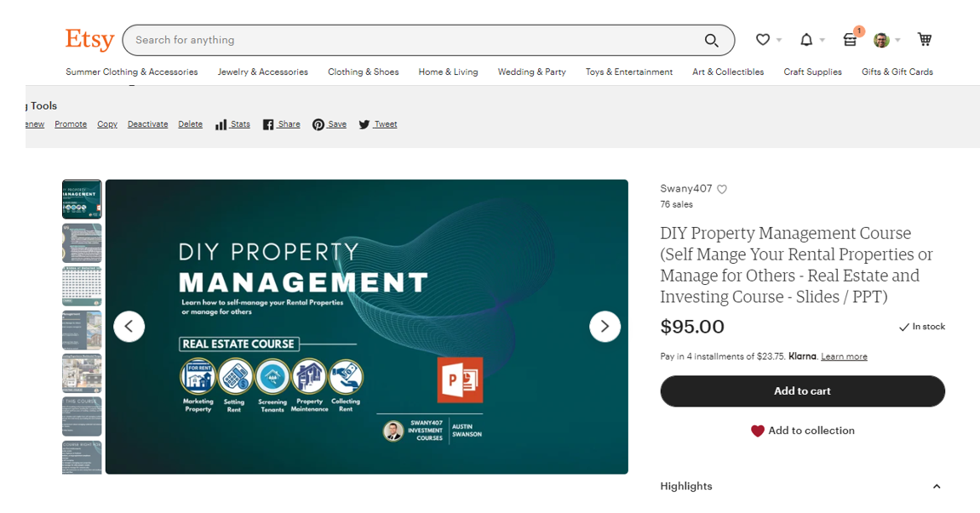Open Toys & Entertainment category
The image size is (980, 513).
[x=629, y=71]
